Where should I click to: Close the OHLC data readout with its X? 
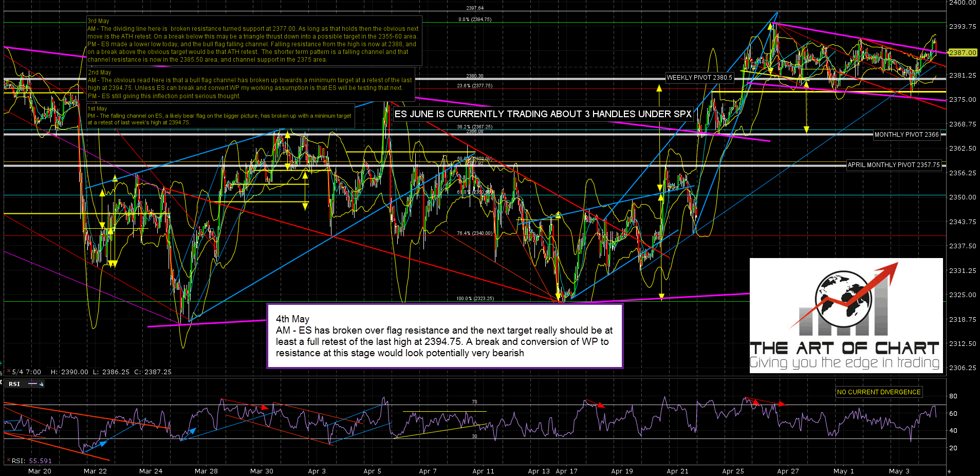tap(8, 372)
